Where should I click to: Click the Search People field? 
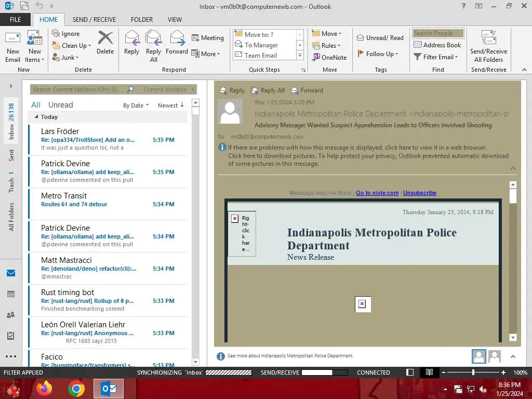[438, 33]
